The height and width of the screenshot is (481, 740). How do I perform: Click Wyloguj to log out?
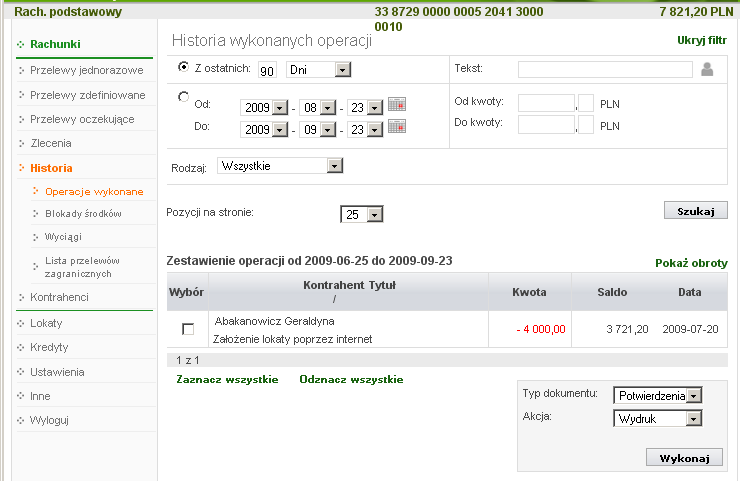click(49, 420)
